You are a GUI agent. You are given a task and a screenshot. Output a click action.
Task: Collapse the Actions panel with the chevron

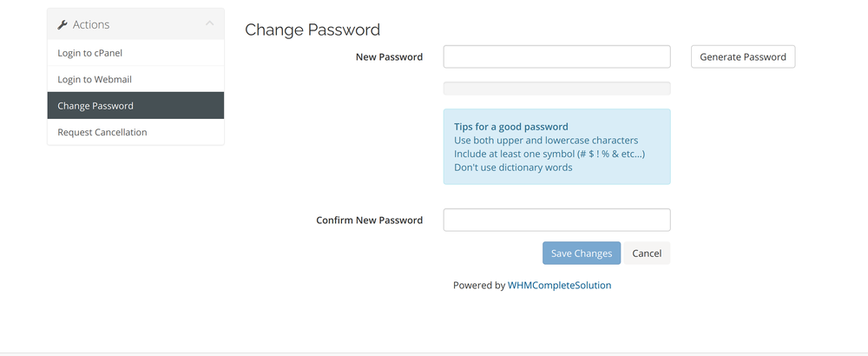click(209, 23)
